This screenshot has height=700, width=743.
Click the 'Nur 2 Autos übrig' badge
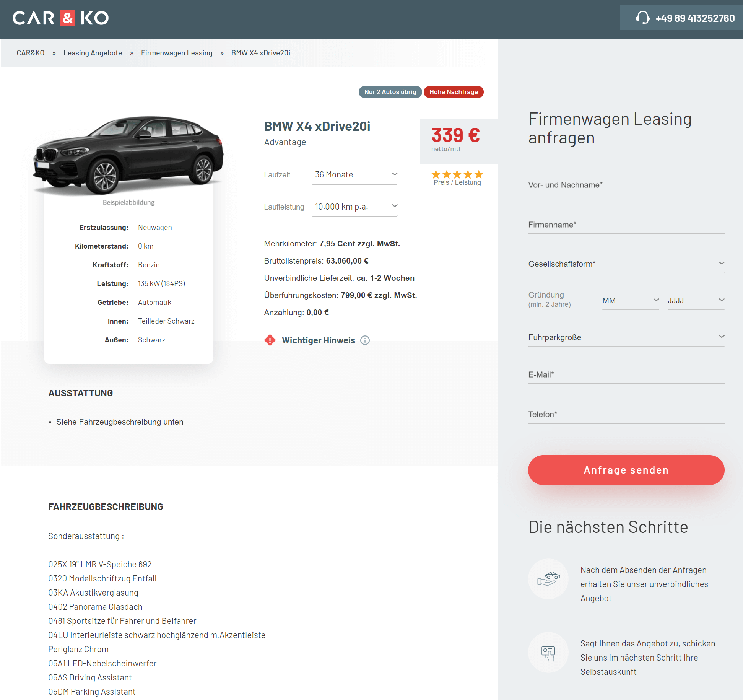pyautogui.click(x=390, y=92)
